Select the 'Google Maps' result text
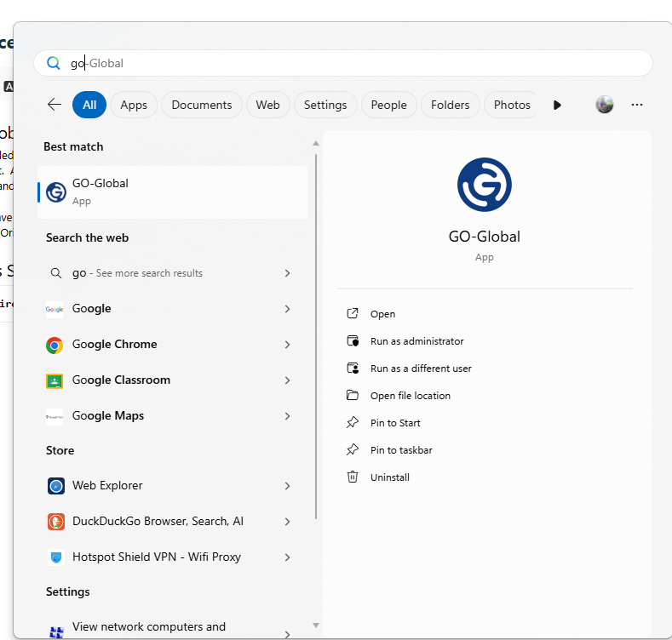The width and height of the screenshot is (672, 640). [108, 415]
